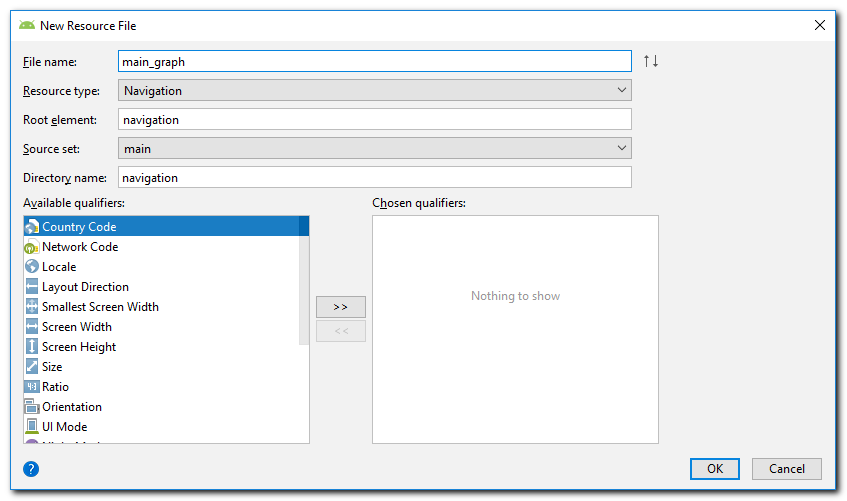Confirm the dialog with OK
The height and width of the screenshot is (501, 847).
click(x=714, y=468)
